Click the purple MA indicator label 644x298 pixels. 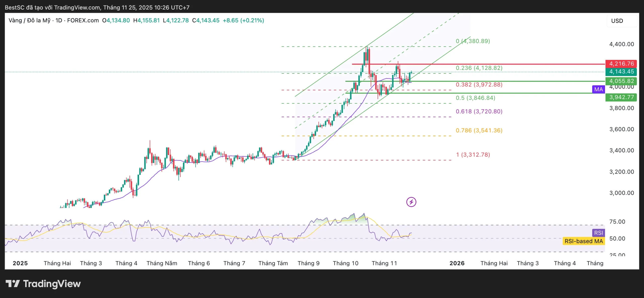[x=598, y=89]
